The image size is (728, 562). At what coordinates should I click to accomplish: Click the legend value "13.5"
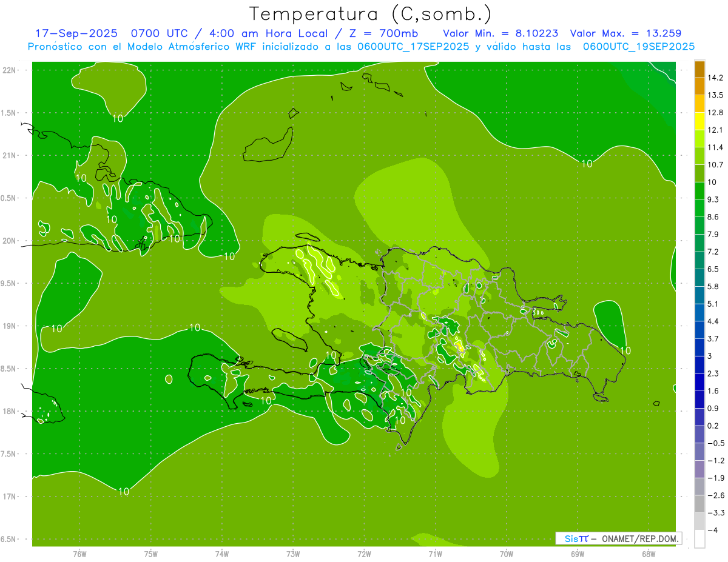pos(716,95)
